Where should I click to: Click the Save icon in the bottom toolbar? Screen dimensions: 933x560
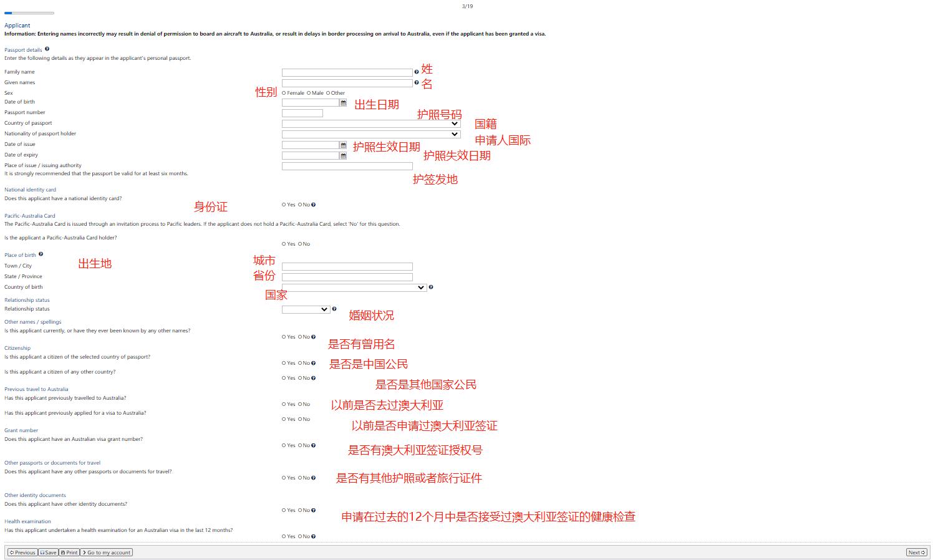(48, 552)
